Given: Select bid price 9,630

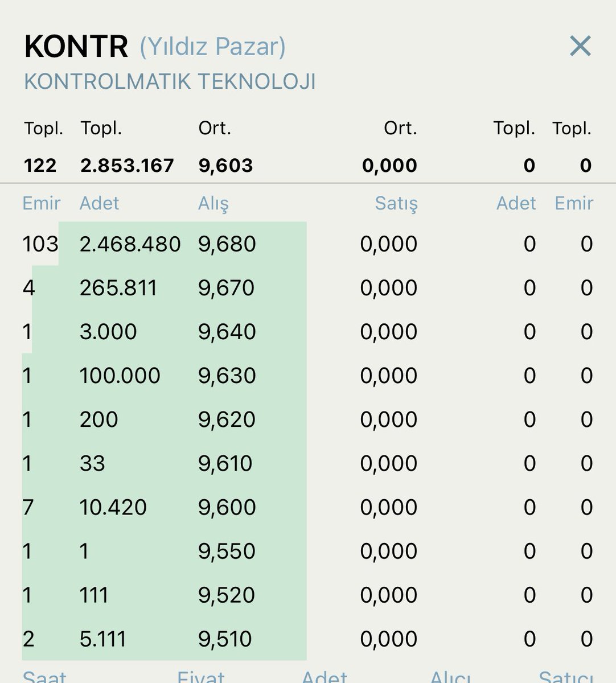Looking at the screenshot, I should click(227, 376).
